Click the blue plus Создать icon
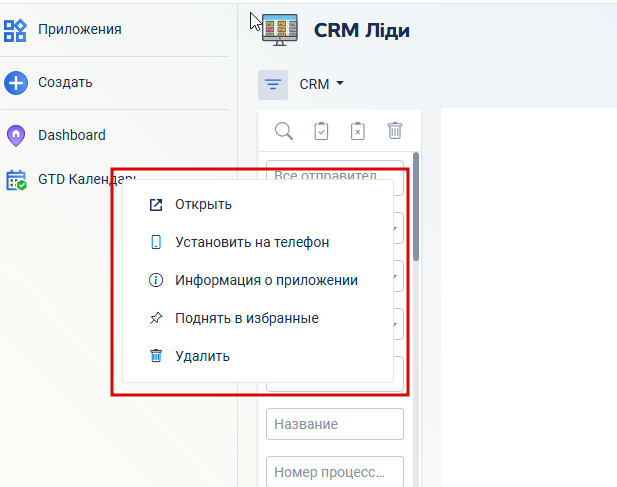The height and width of the screenshot is (487, 617). pyautogui.click(x=16, y=83)
